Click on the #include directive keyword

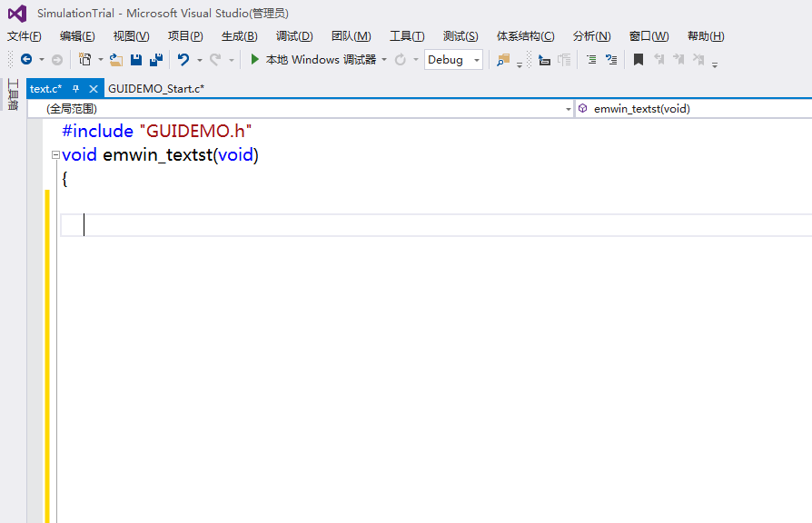point(97,131)
